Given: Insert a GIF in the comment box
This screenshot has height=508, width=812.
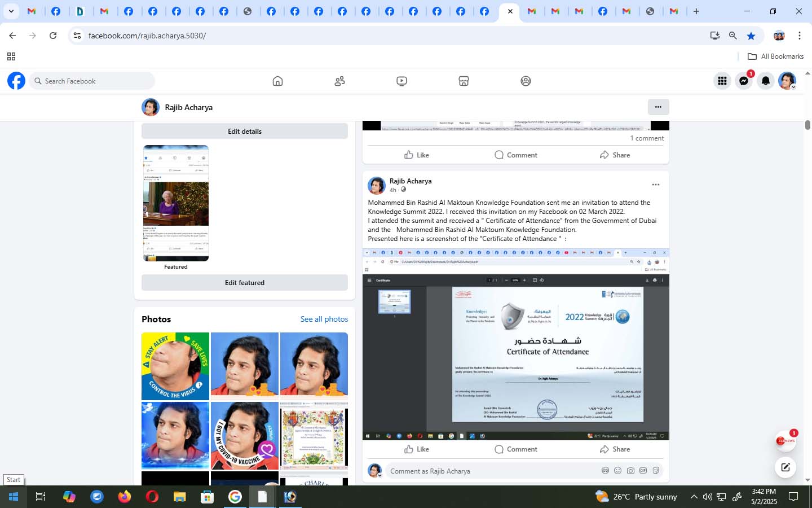Looking at the screenshot, I should pyautogui.click(x=643, y=471).
